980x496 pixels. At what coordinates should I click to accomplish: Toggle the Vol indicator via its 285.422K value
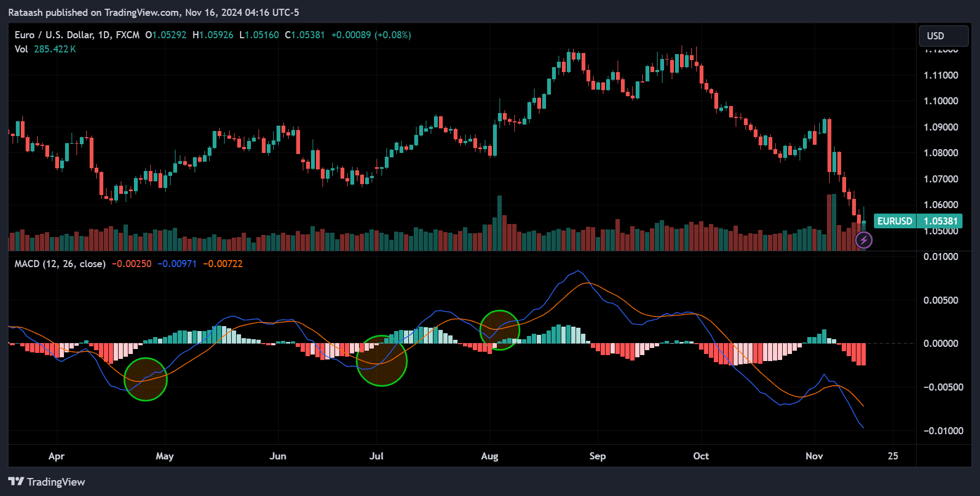click(x=55, y=49)
